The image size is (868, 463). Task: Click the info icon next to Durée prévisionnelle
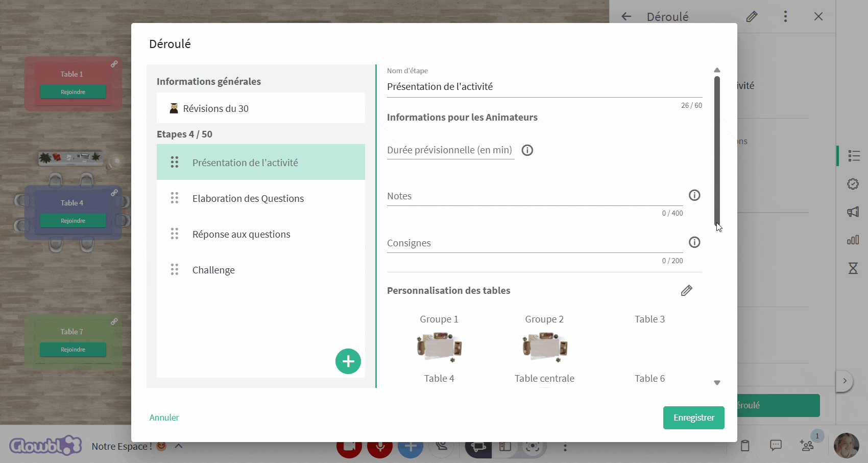[x=527, y=150]
